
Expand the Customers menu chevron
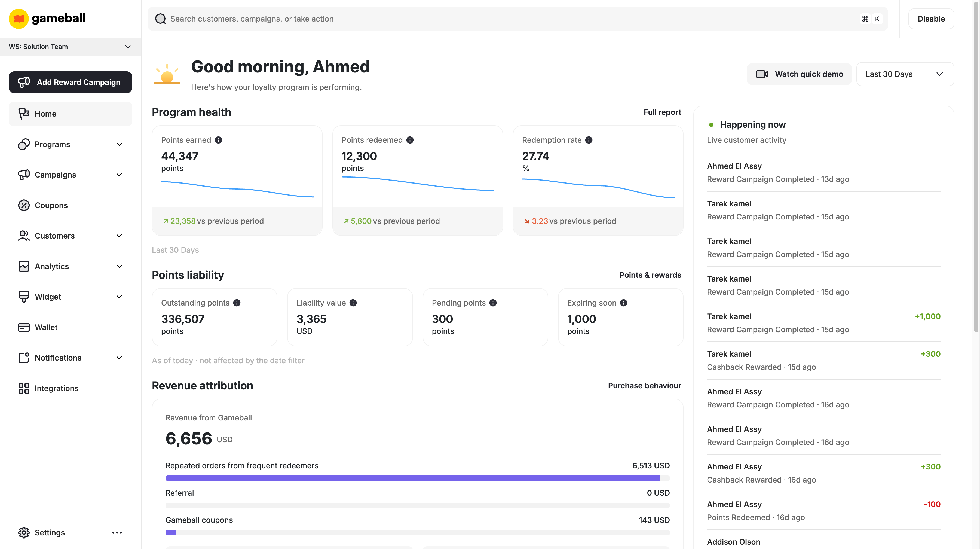coord(119,236)
